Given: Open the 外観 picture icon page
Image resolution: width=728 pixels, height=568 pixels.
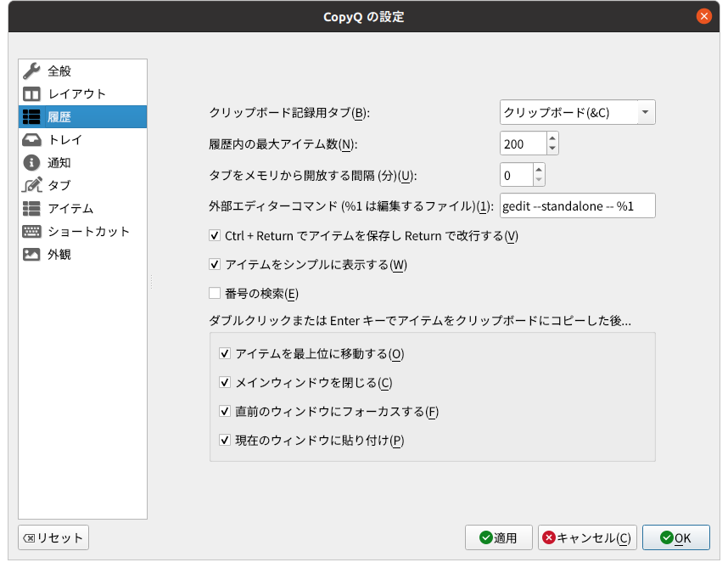Looking at the screenshot, I should 31,254.
